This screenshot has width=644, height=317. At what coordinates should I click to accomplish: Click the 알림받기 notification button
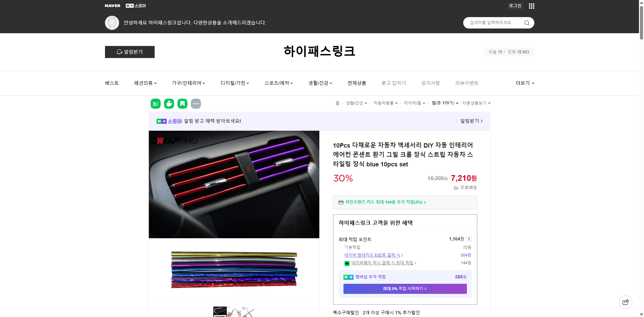point(129,52)
